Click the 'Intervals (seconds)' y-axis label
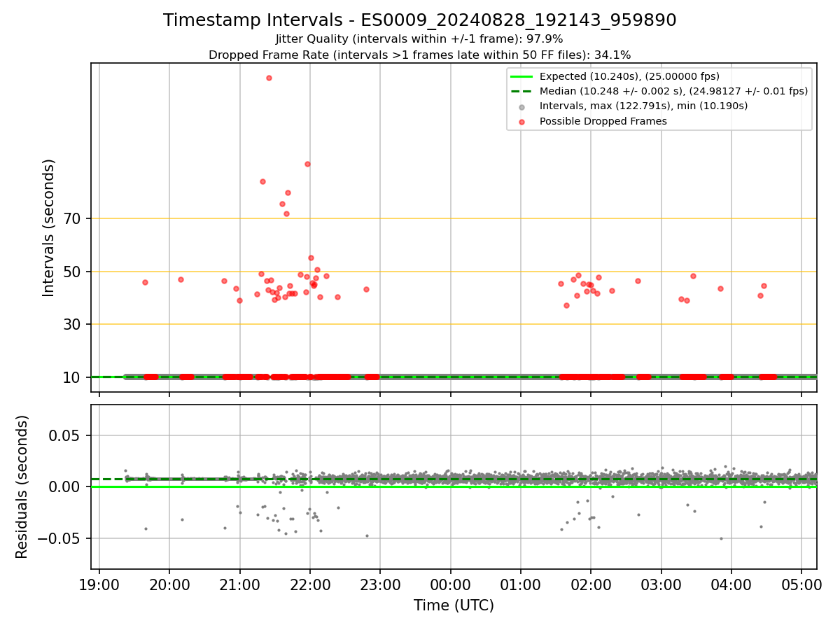 click(48, 227)
